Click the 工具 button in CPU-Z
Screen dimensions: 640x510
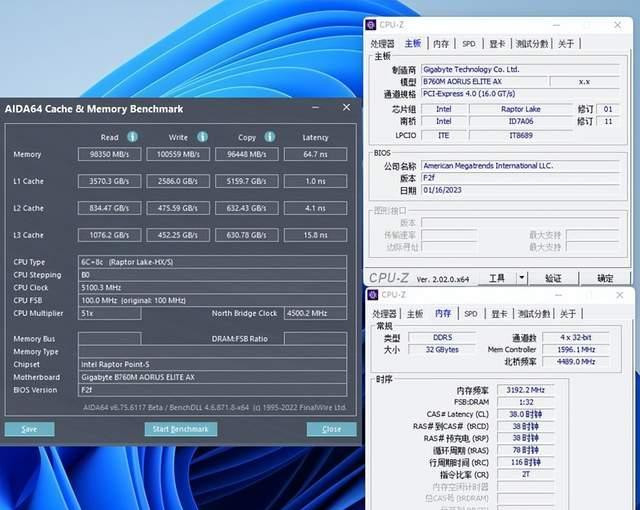pyautogui.click(x=497, y=278)
